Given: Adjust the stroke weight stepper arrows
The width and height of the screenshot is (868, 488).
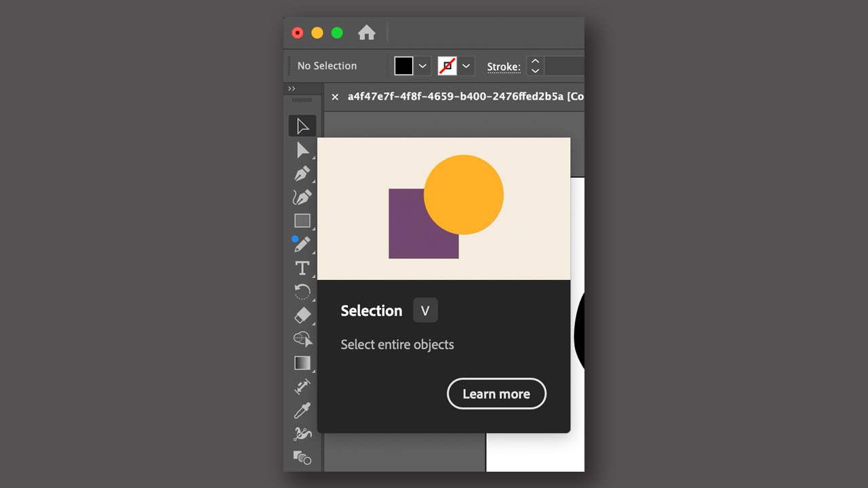Looking at the screenshot, I should click(535, 66).
